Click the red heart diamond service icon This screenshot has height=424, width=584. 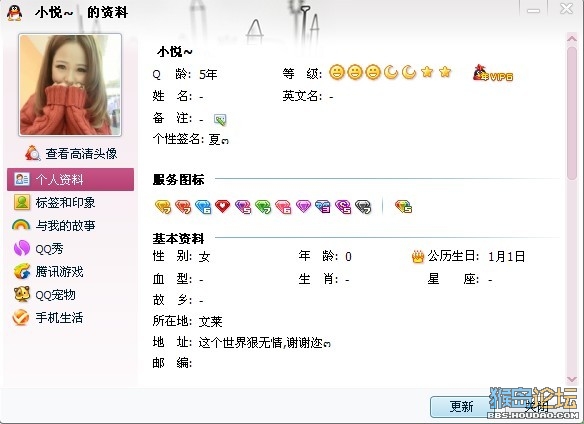pyautogui.click(x=223, y=206)
